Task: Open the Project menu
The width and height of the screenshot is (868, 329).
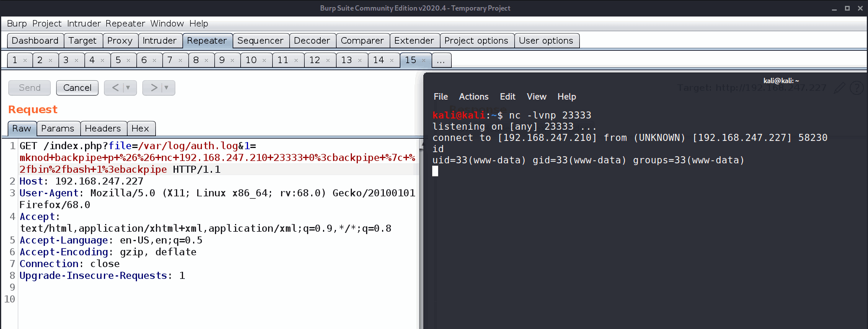Action: click(x=47, y=24)
